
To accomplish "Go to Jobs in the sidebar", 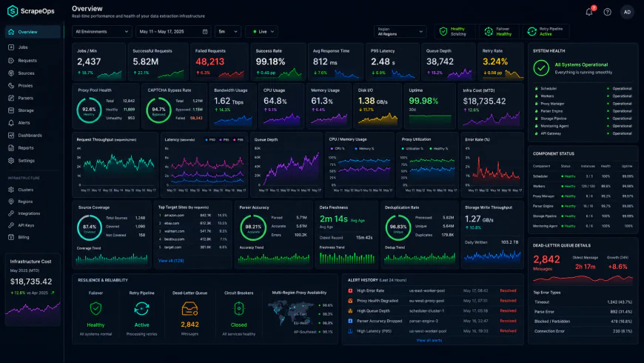I will [33, 47].
